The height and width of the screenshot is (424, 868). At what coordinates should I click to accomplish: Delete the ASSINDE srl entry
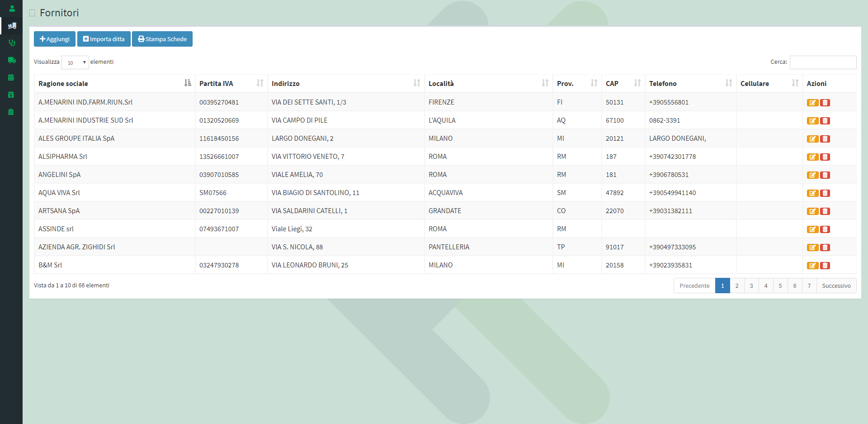[825, 229]
